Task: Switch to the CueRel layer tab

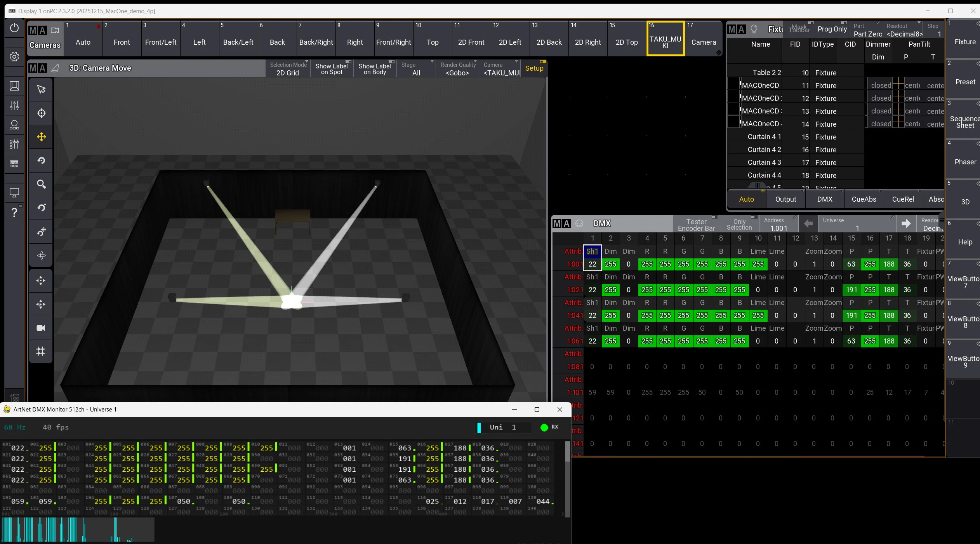Action: 903,199
